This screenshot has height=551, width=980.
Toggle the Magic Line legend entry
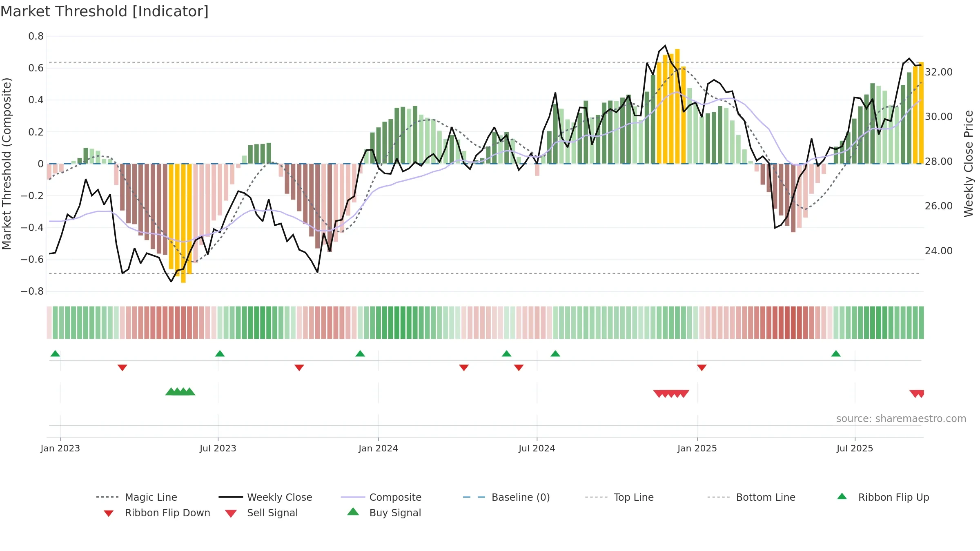click(x=136, y=497)
